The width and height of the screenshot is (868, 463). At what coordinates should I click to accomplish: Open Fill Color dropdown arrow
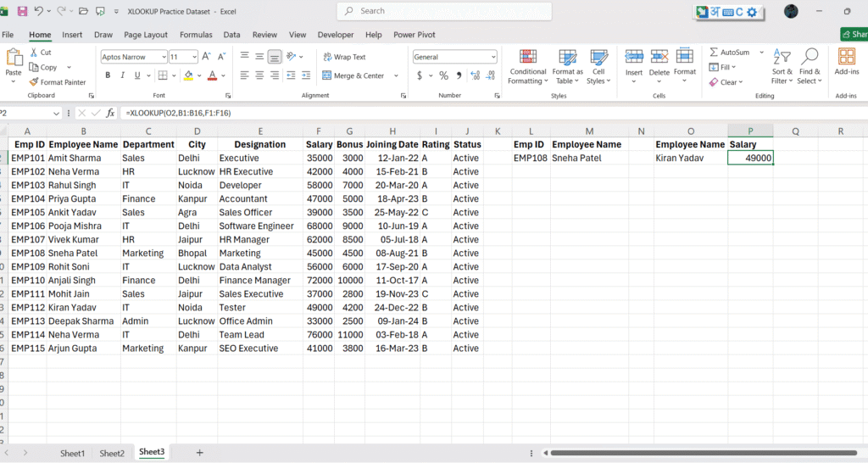[x=198, y=75]
